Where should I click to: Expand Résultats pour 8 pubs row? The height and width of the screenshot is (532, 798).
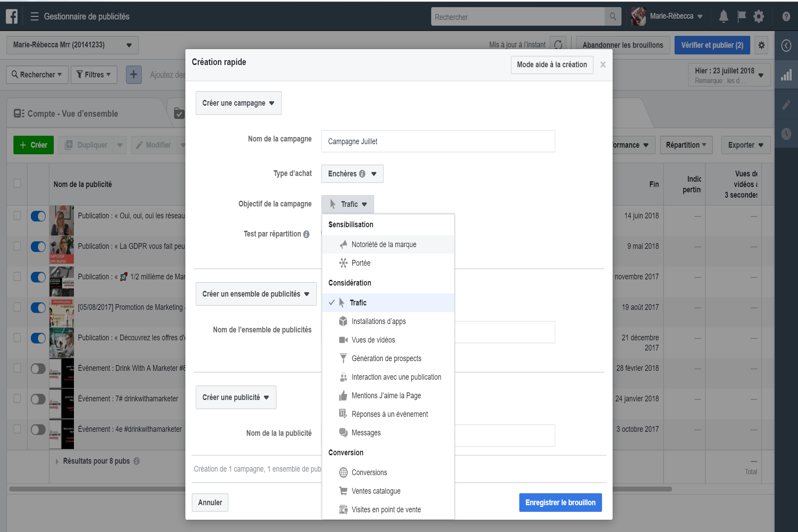click(x=57, y=461)
